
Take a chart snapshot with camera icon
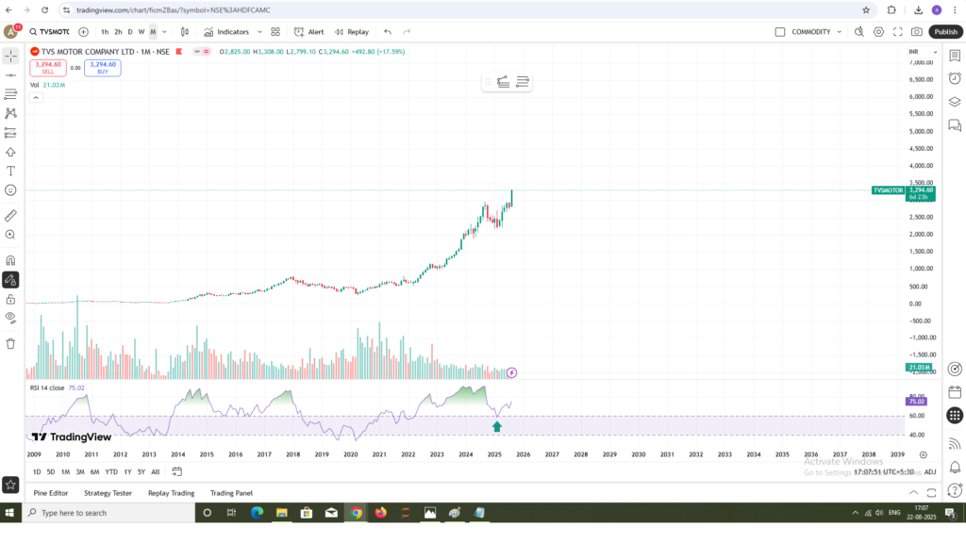tap(917, 32)
